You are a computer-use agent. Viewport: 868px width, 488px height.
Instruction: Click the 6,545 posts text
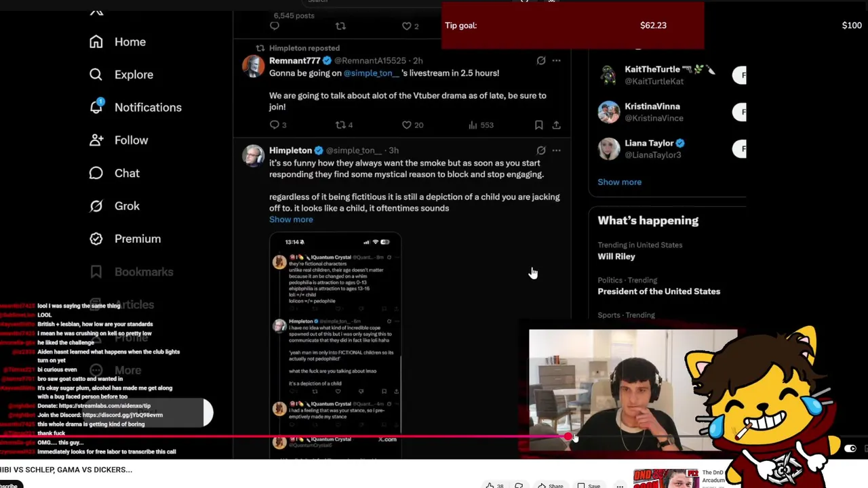294,16
